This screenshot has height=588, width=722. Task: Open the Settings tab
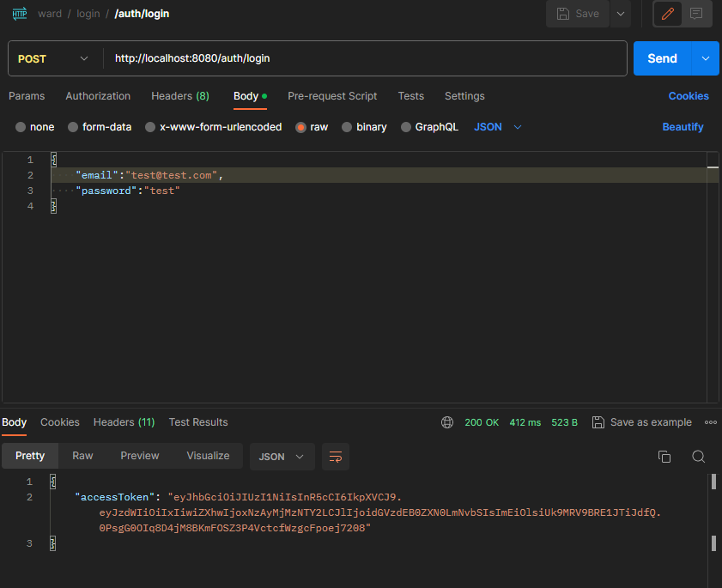click(464, 96)
